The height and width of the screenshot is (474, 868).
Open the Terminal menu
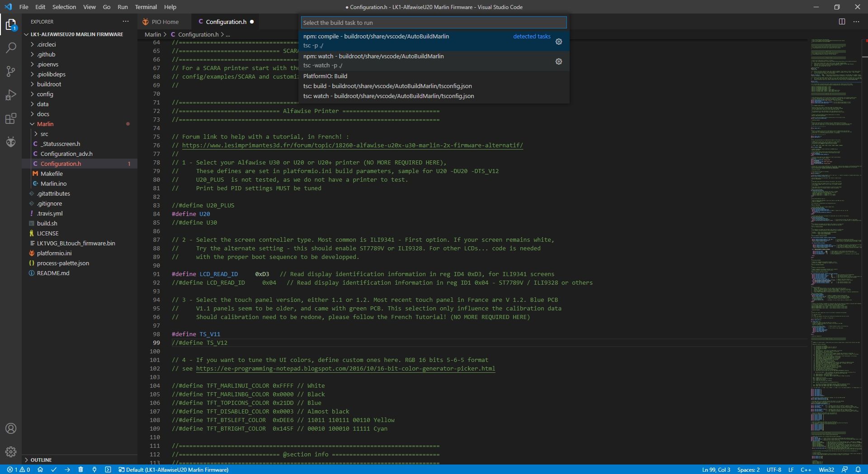pyautogui.click(x=146, y=7)
